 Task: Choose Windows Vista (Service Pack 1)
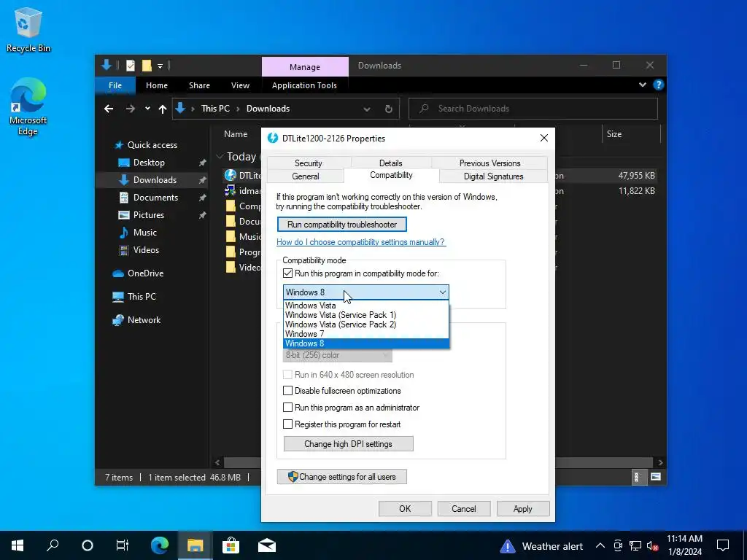tap(366, 315)
